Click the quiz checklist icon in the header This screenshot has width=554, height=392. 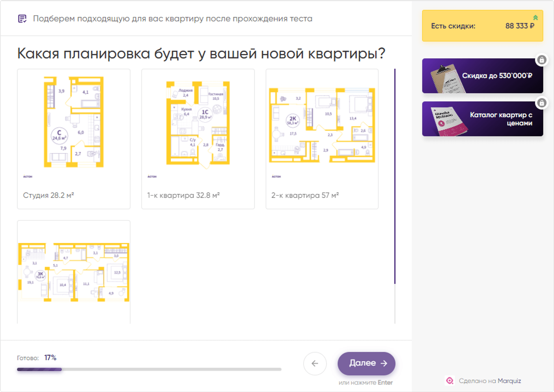coord(22,19)
